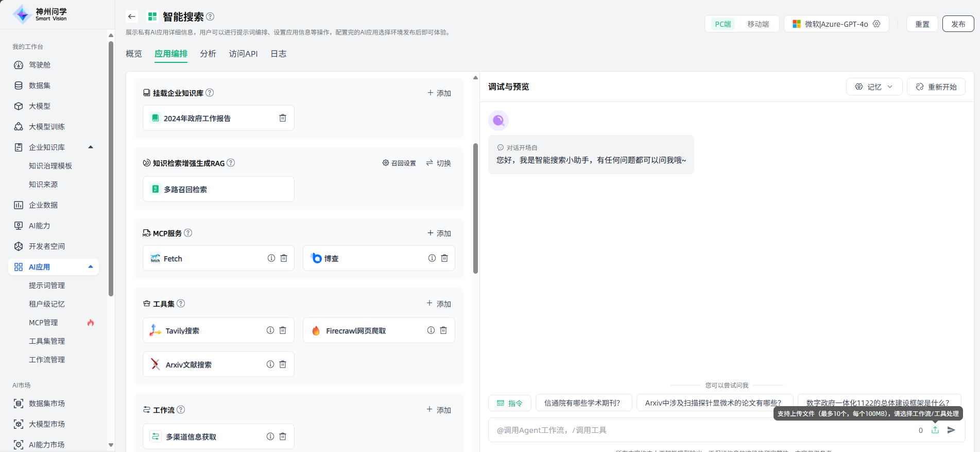The width and height of the screenshot is (980, 452).
Task: Show info for 多渠道信息获取 workflow
Action: click(x=270, y=437)
